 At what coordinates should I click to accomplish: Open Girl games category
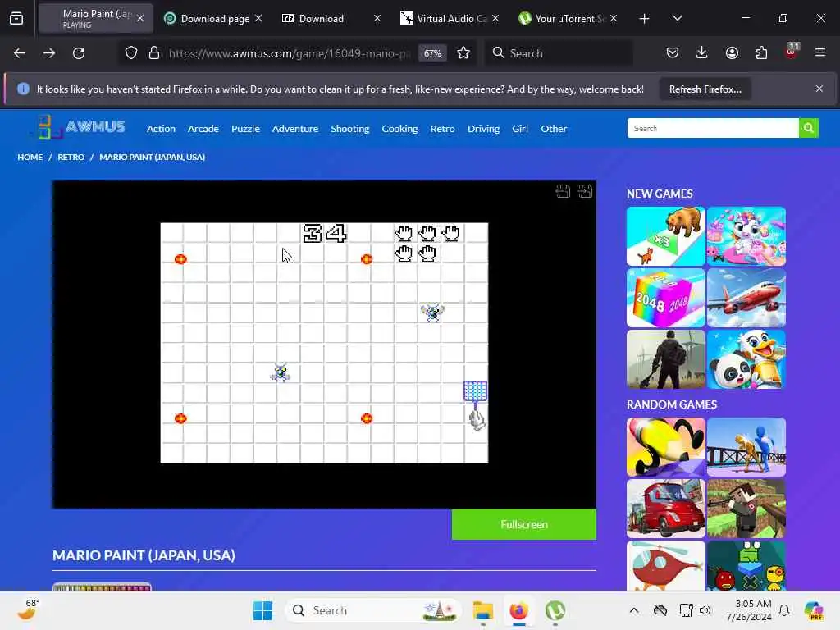coord(519,129)
